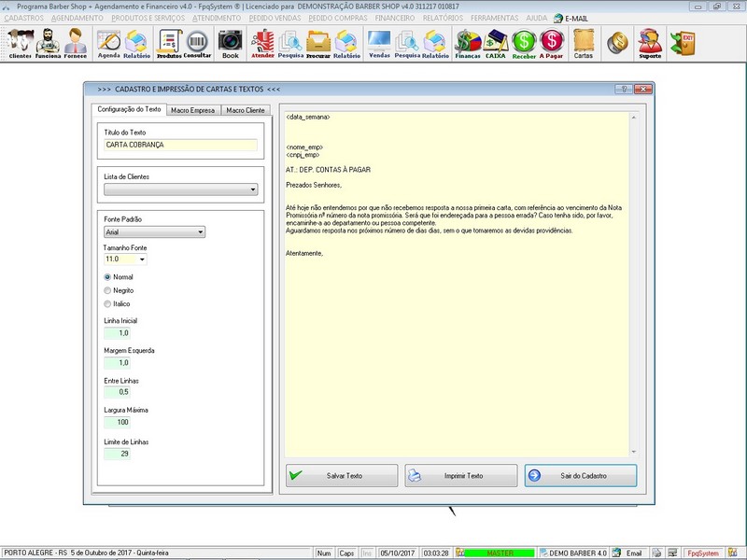The height and width of the screenshot is (560, 747).
Task: Open the FINANCEIRO menu
Action: (395, 18)
